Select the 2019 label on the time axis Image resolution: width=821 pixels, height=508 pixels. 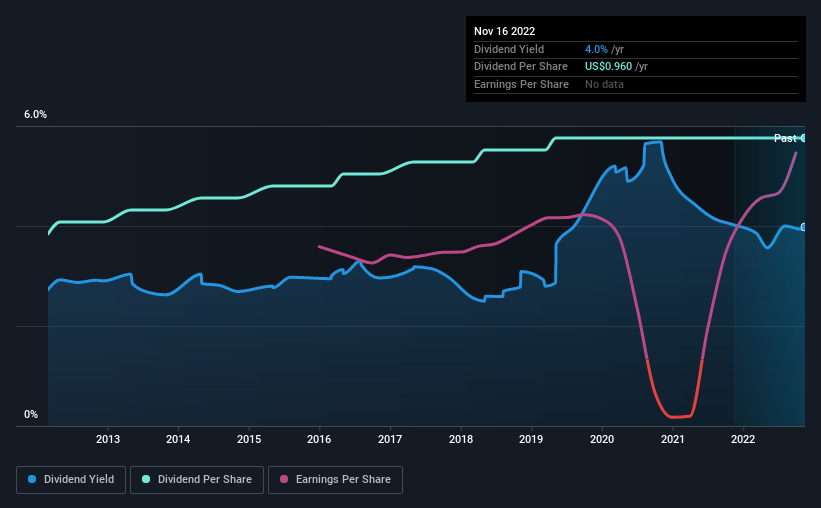[531, 439]
